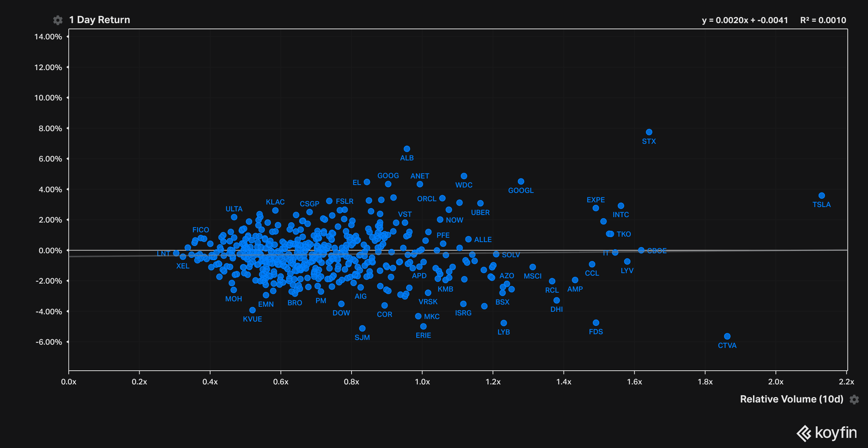Viewport: 868px width, 448px height.
Task: Click the WDC data point
Action: coord(464,176)
